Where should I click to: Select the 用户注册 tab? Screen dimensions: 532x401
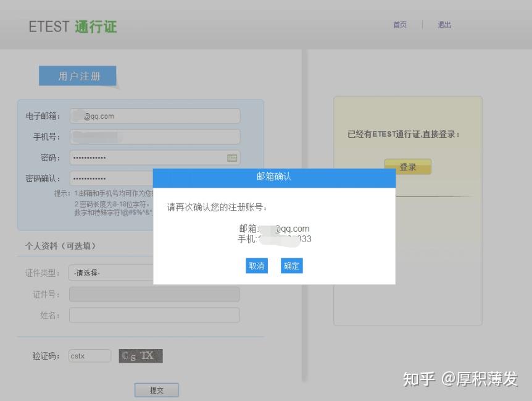[x=78, y=76]
